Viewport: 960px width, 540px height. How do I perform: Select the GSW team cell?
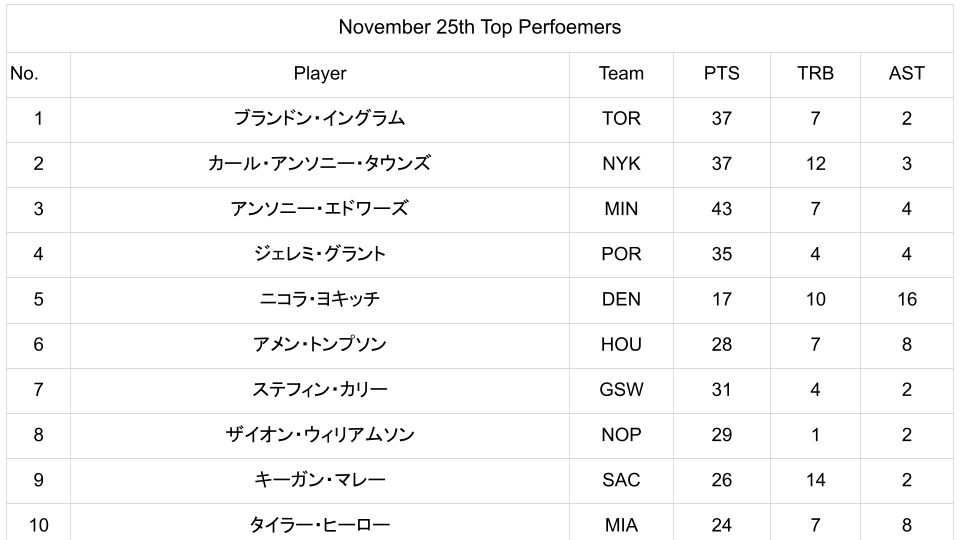pos(621,389)
